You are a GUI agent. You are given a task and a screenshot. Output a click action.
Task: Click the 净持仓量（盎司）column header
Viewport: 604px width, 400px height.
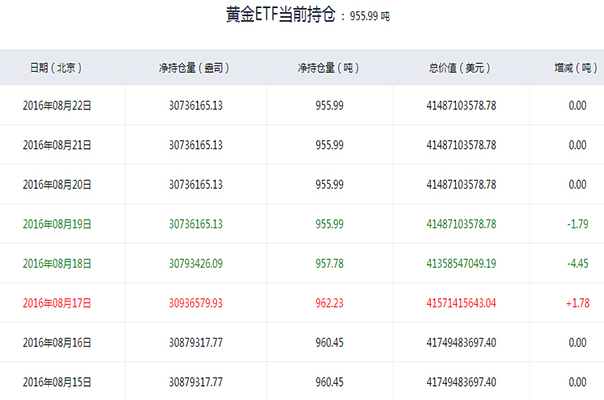tap(195, 68)
